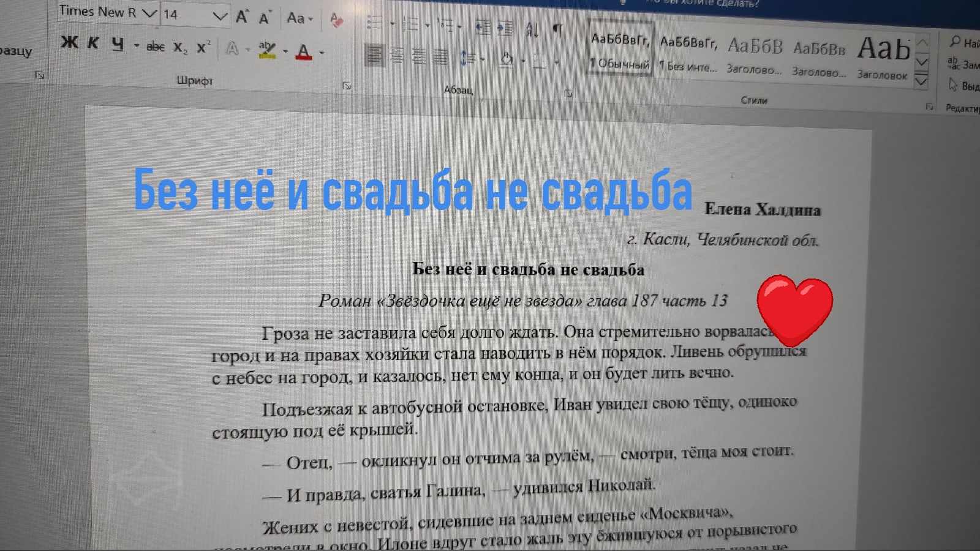Apply text effects with outlined A

point(232,48)
